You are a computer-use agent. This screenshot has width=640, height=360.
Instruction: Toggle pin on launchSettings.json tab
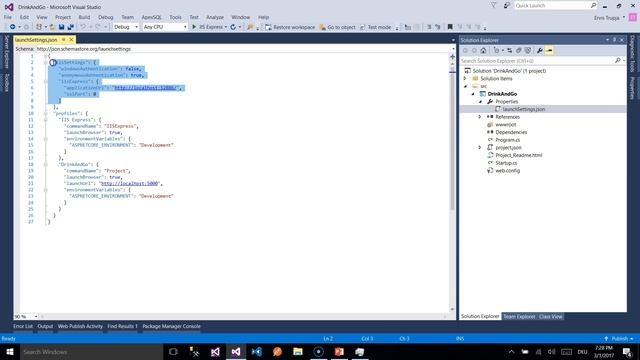pyautogui.click(x=64, y=40)
